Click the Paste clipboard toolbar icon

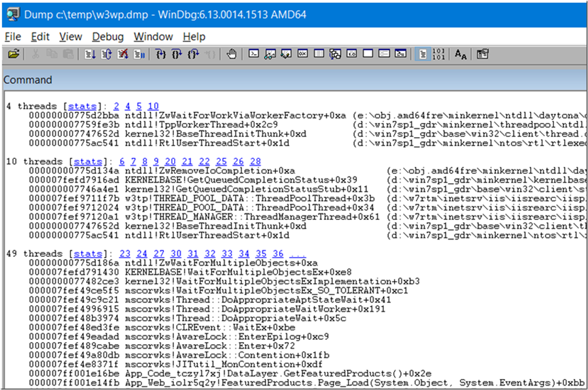click(x=68, y=54)
